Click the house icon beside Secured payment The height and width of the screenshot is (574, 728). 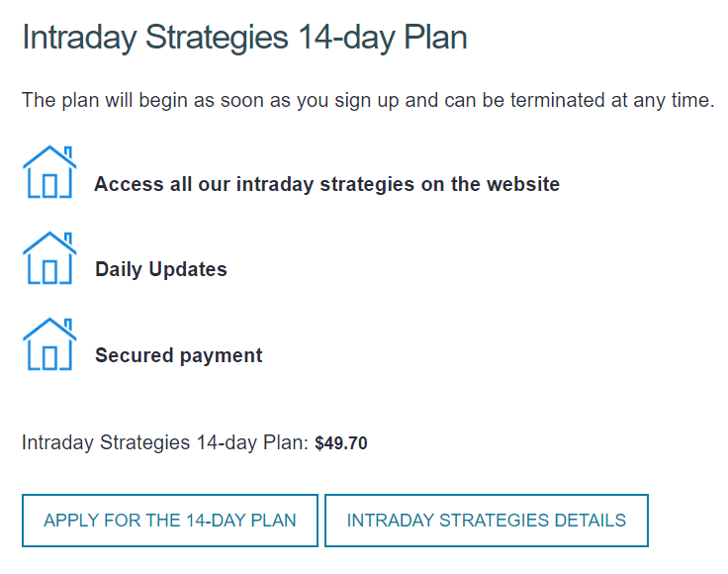pyautogui.click(x=49, y=344)
